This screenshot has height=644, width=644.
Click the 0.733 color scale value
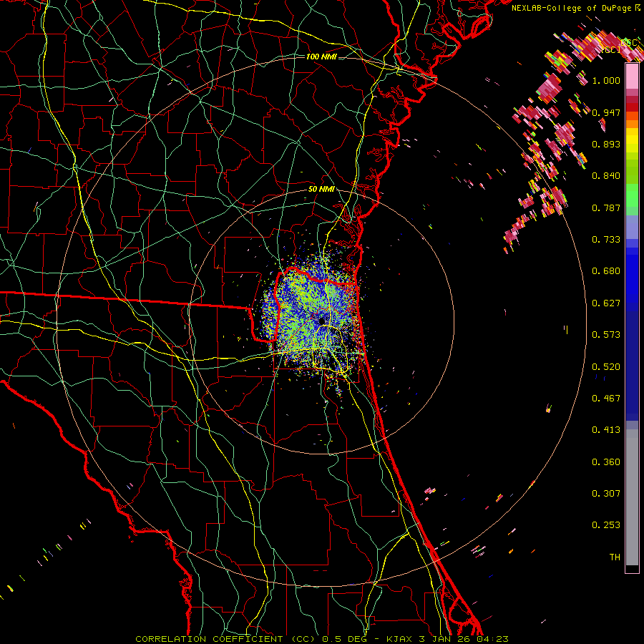(606, 240)
